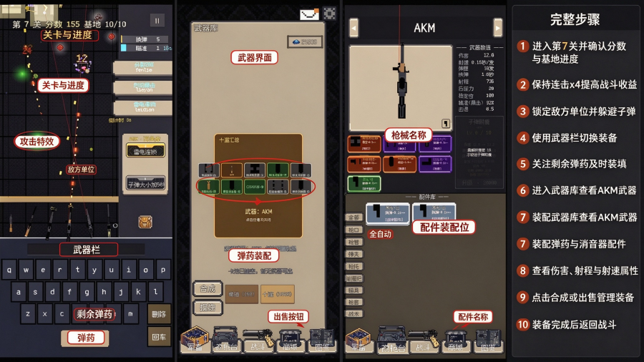The height and width of the screenshot is (362, 644).
Task: Open 战斗 pistol tab in the AKM screen
Action: click(423, 340)
